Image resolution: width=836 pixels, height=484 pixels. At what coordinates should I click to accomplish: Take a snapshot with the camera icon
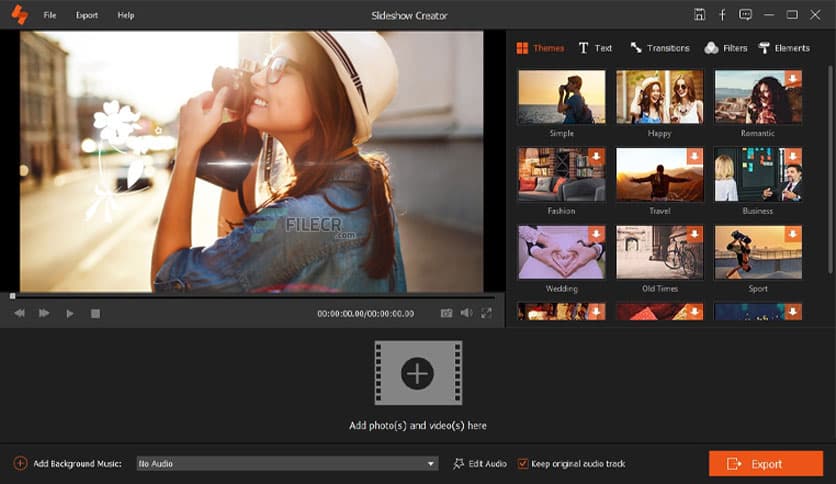tap(446, 313)
